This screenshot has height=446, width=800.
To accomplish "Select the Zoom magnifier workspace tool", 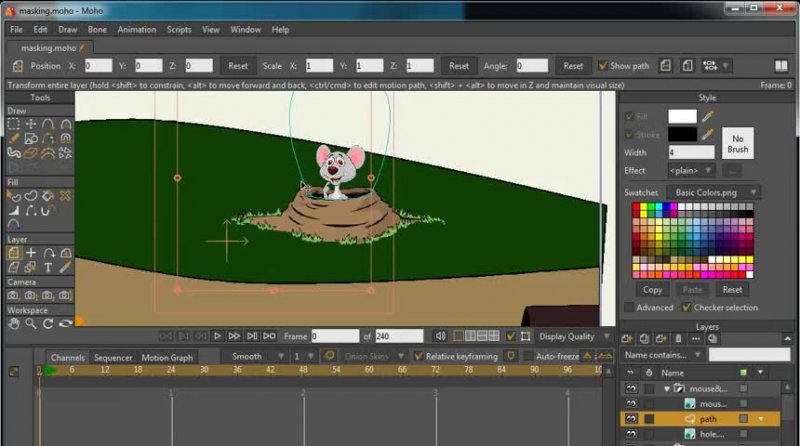I will (x=31, y=323).
